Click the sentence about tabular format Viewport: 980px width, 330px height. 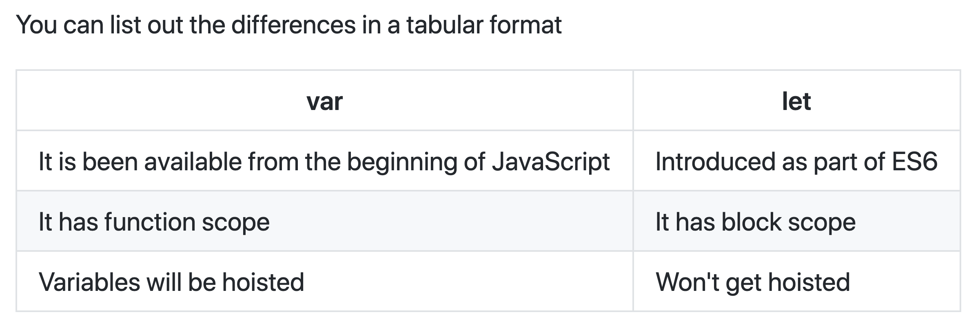[289, 25]
